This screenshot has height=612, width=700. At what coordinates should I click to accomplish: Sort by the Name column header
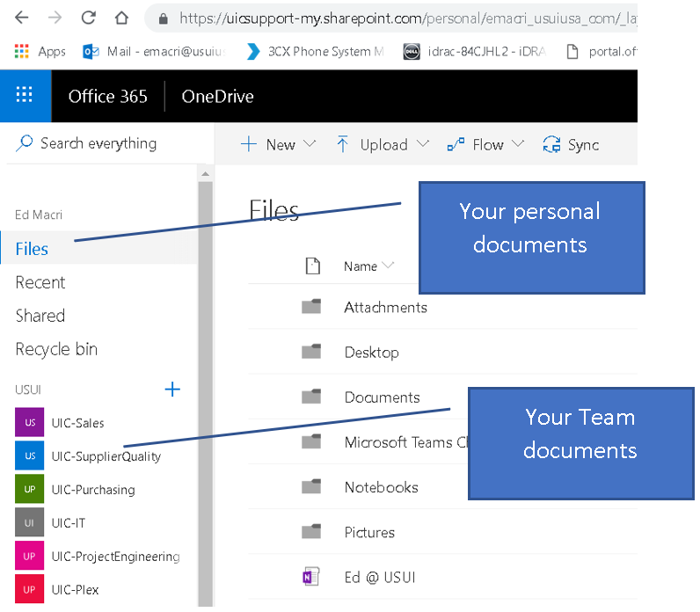[x=361, y=266]
